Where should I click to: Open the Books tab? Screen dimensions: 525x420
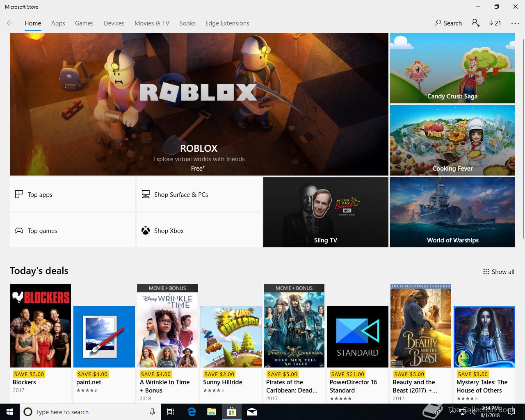click(187, 23)
